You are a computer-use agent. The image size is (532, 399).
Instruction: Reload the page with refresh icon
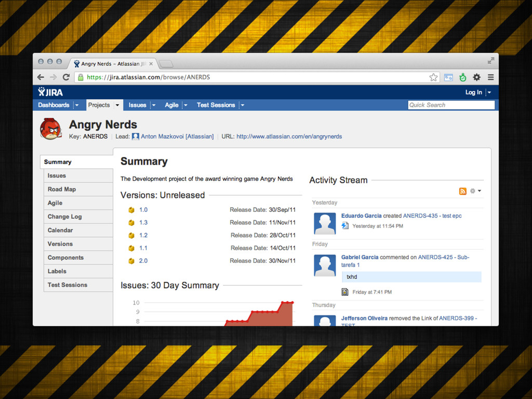pos(66,77)
